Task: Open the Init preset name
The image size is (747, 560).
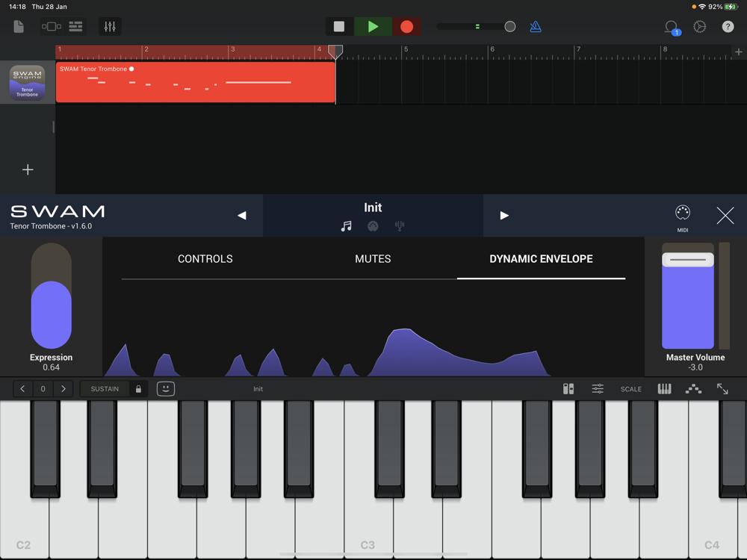Action: point(373,208)
